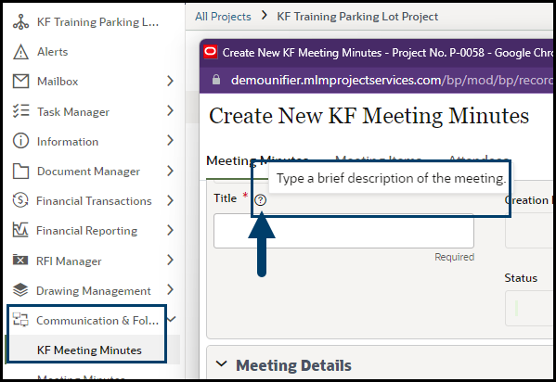Expand the RFI Manager chevron
Screen dimensions: 556x382
[x=170, y=260]
